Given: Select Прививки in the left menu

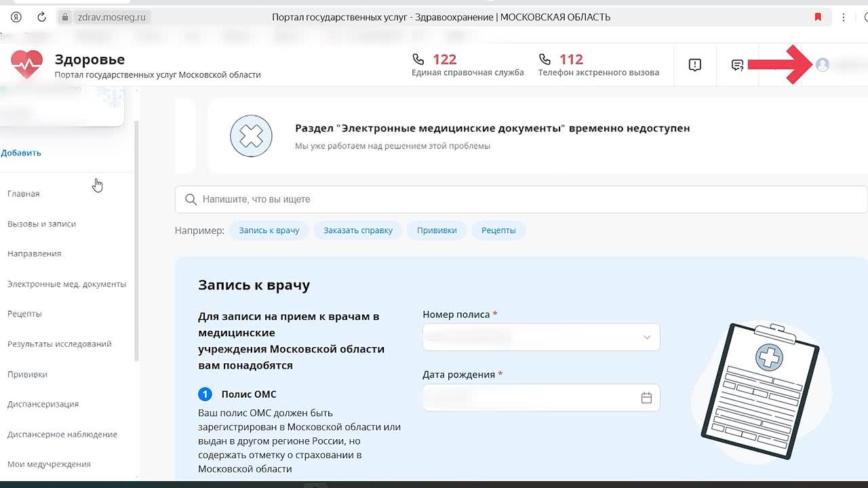Looking at the screenshot, I should 27,374.
